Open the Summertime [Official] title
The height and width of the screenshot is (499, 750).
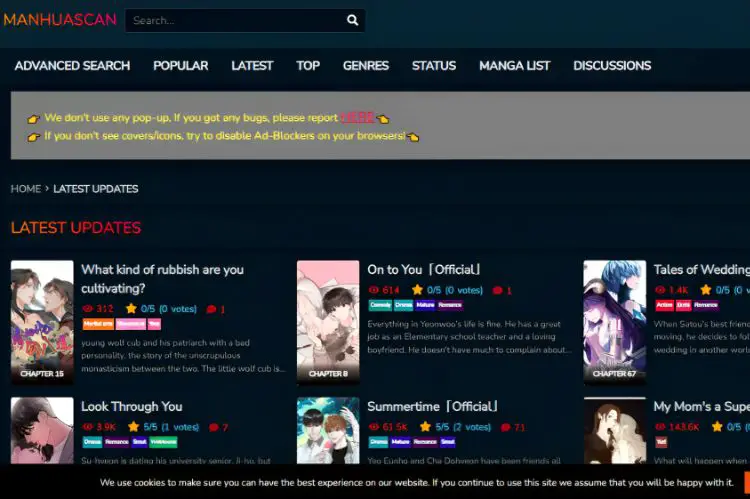(x=432, y=406)
